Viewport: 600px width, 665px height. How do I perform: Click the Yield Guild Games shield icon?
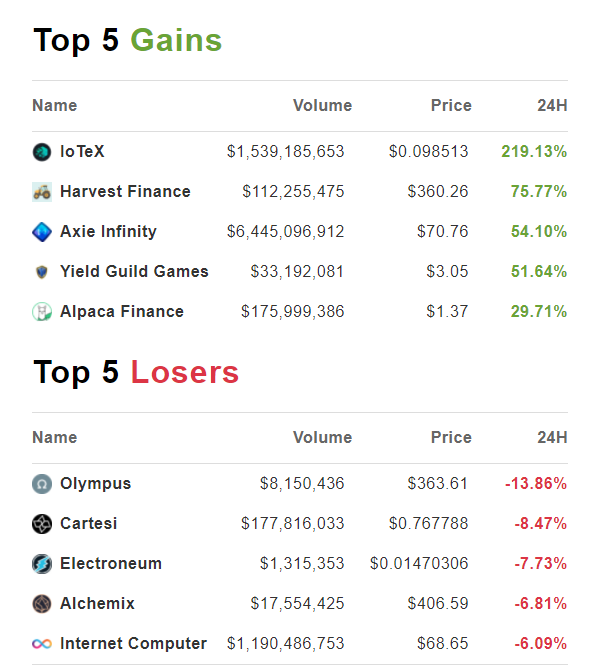[x=41, y=272]
